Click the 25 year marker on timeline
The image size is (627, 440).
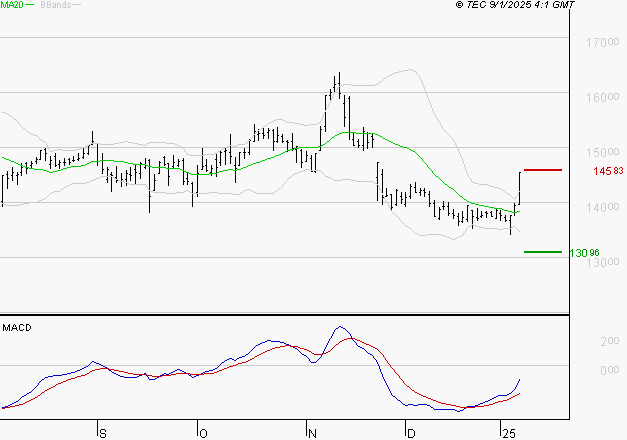509,434
